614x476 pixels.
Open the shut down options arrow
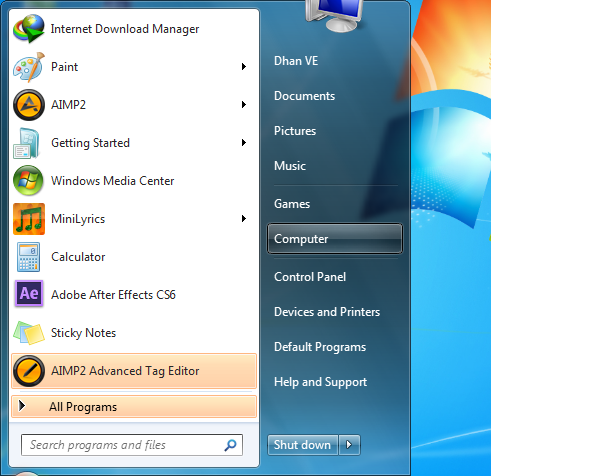[349, 445]
